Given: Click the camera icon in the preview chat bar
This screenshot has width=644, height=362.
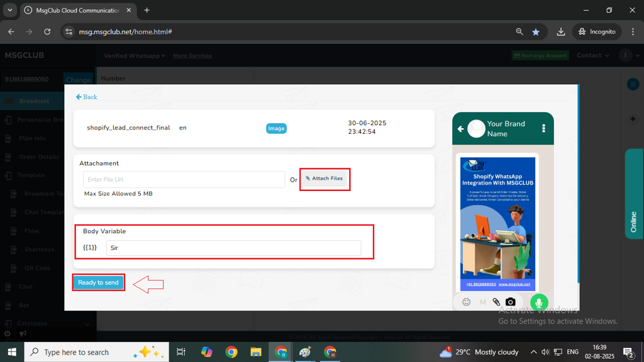Looking at the screenshot, I should point(510,302).
